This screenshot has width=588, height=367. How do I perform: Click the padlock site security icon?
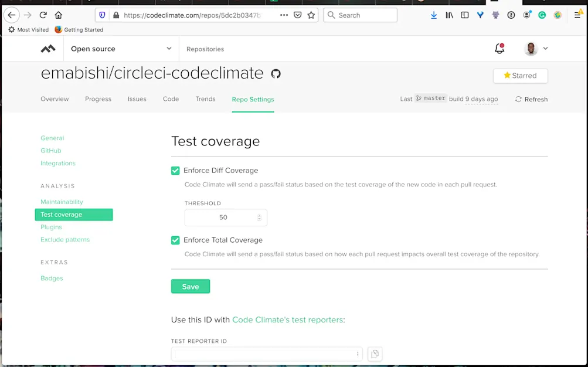tap(116, 15)
